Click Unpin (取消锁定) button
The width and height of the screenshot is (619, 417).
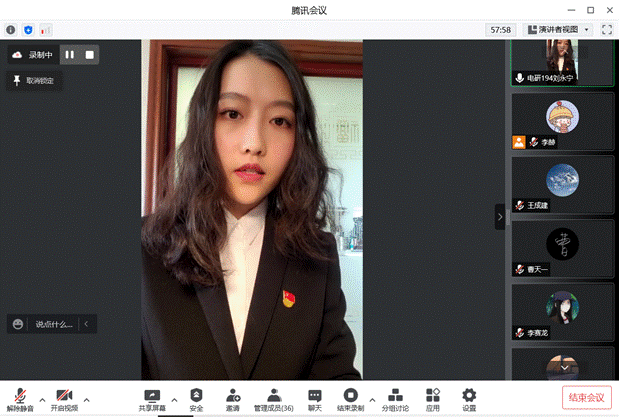(34, 81)
